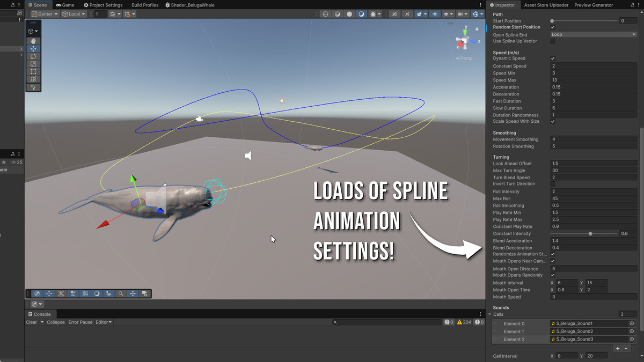Toggle the Error Pause button
The width and height of the screenshot is (644, 362).
click(x=80, y=322)
